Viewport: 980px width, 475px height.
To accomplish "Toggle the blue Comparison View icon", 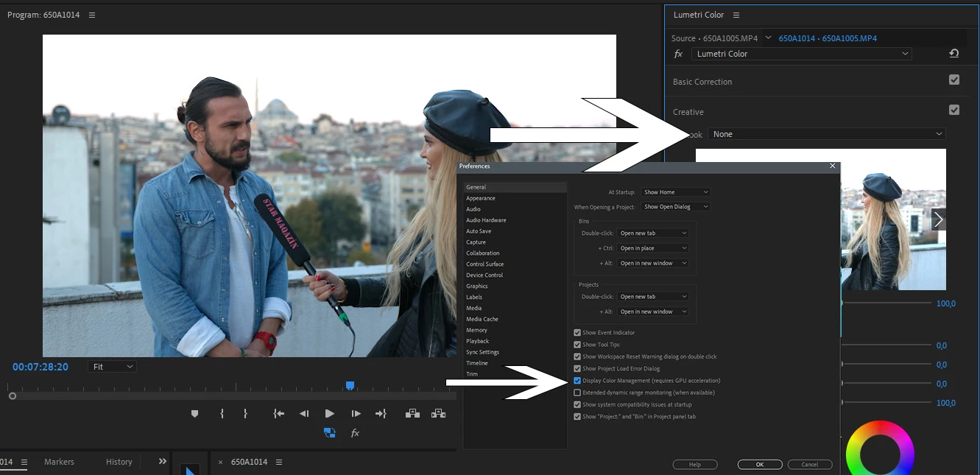I will tap(330, 433).
